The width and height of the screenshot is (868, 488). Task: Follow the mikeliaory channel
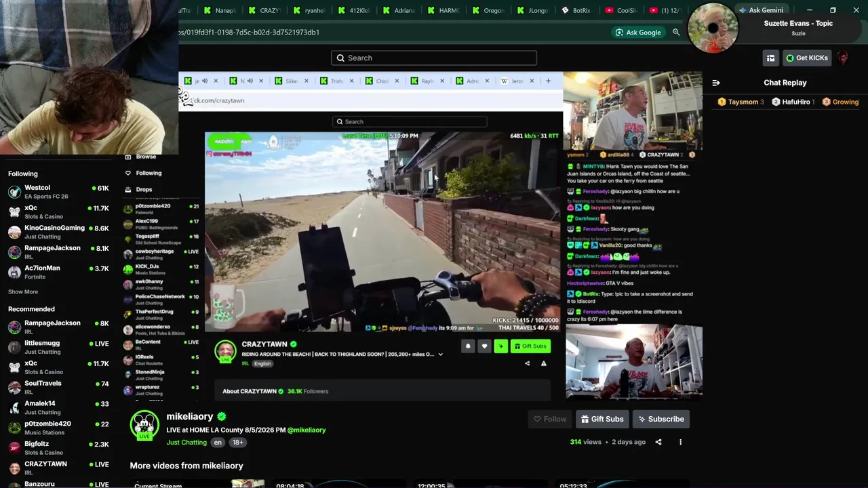[550, 420]
